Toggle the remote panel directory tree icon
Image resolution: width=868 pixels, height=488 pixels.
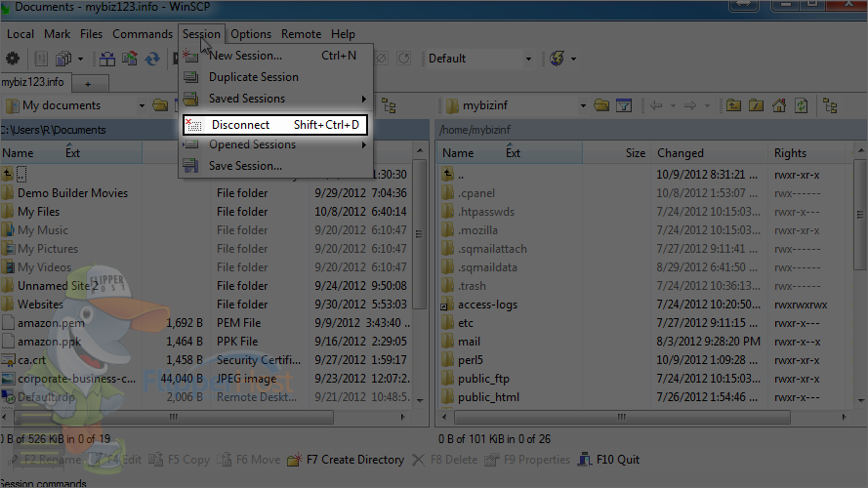point(830,105)
